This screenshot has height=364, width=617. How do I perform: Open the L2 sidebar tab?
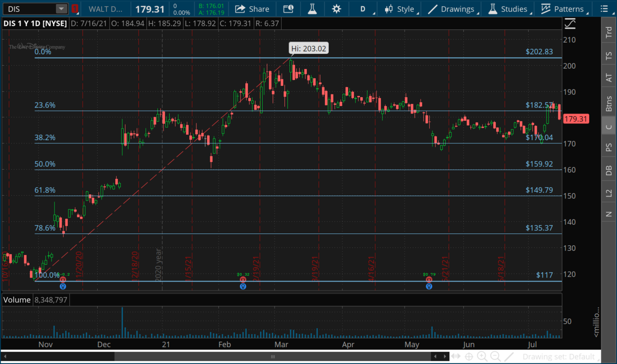click(609, 193)
